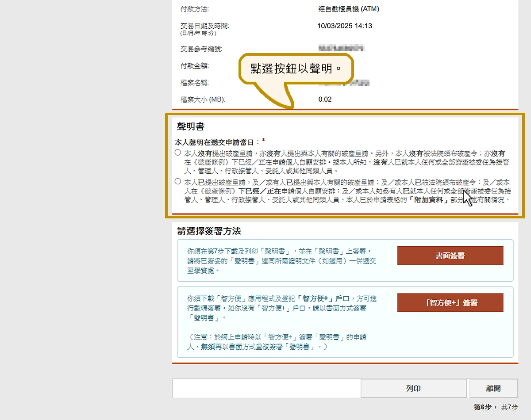
Task: Click the 注意 note in the 智方便+ panel
Action: (x=277, y=342)
